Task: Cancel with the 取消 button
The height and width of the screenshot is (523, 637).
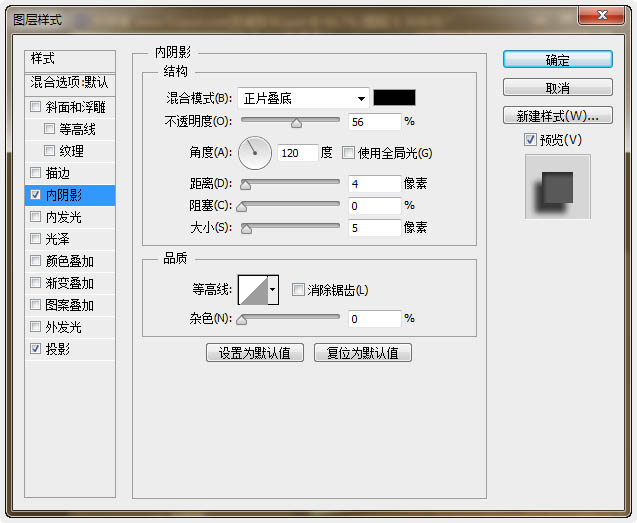Action: [x=558, y=87]
